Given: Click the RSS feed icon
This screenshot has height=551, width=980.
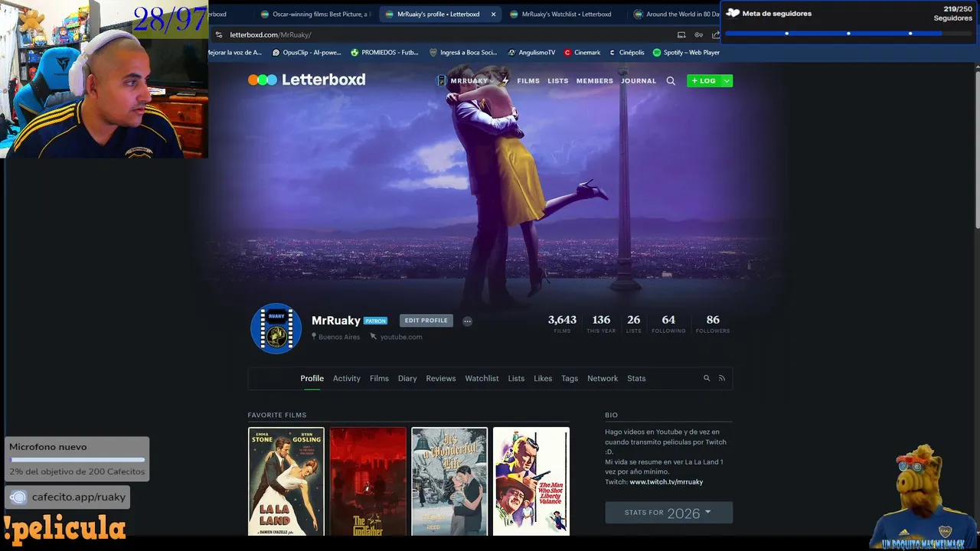Looking at the screenshot, I should (x=721, y=378).
